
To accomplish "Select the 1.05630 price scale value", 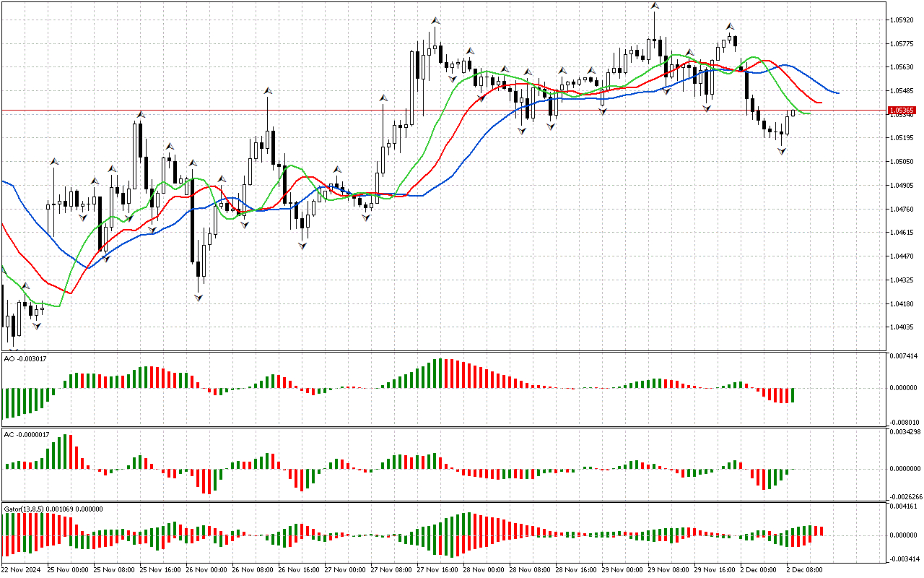I will [x=903, y=67].
